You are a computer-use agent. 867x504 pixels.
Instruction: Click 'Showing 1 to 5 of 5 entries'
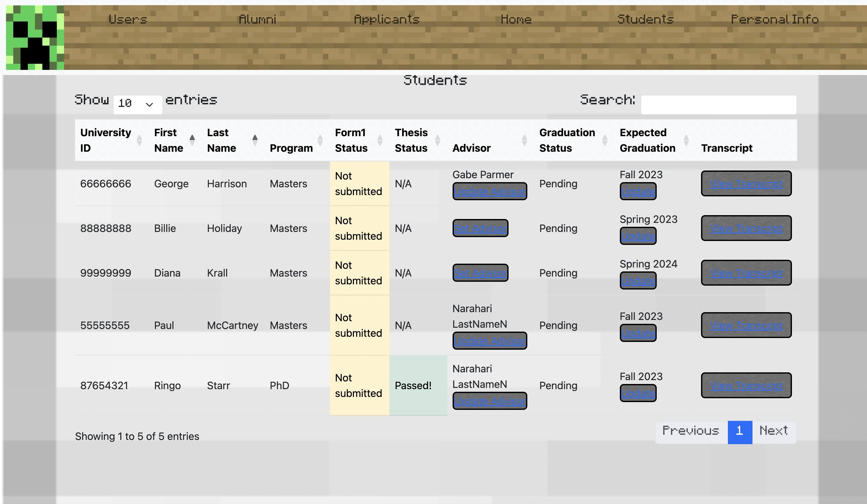137,436
